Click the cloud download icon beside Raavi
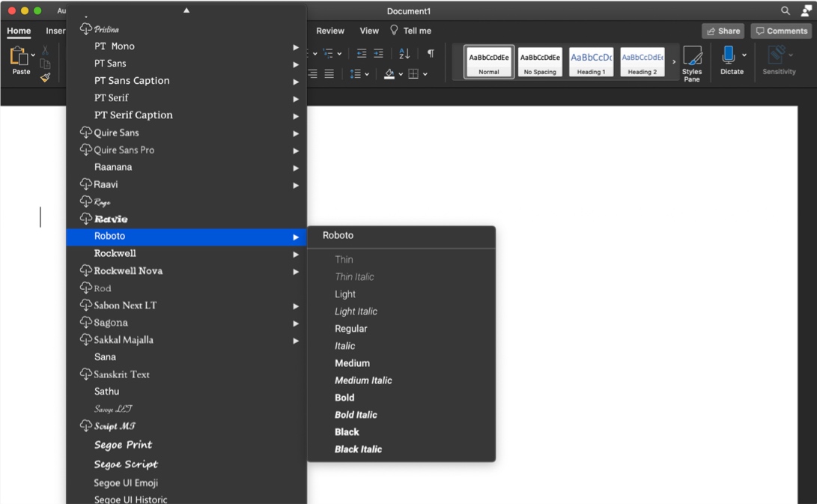This screenshot has height=504, width=817. pos(85,184)
